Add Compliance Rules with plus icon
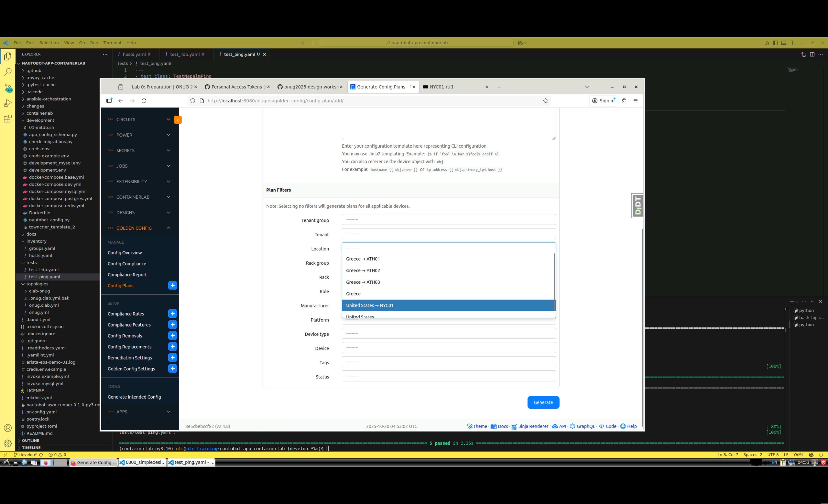Image resolution: width=828 pixels, height=504 pixels. (172, 314)
